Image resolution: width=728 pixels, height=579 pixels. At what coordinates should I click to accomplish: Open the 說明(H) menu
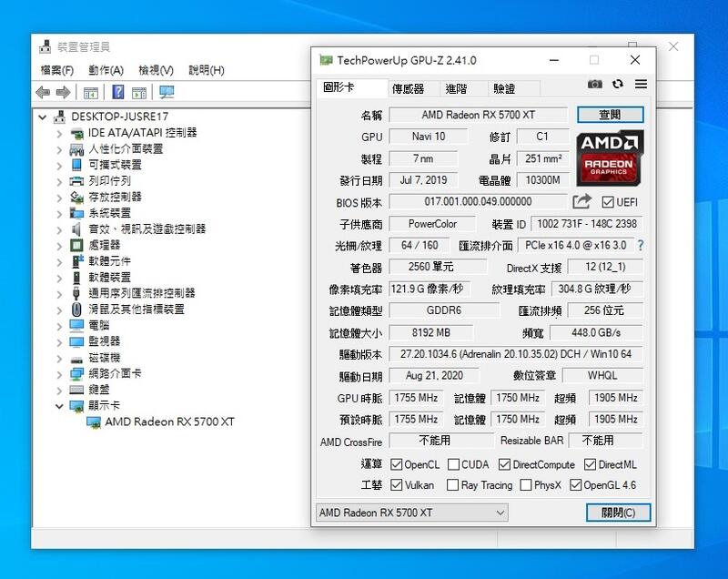pyautogui.click(x=207, y=70)
